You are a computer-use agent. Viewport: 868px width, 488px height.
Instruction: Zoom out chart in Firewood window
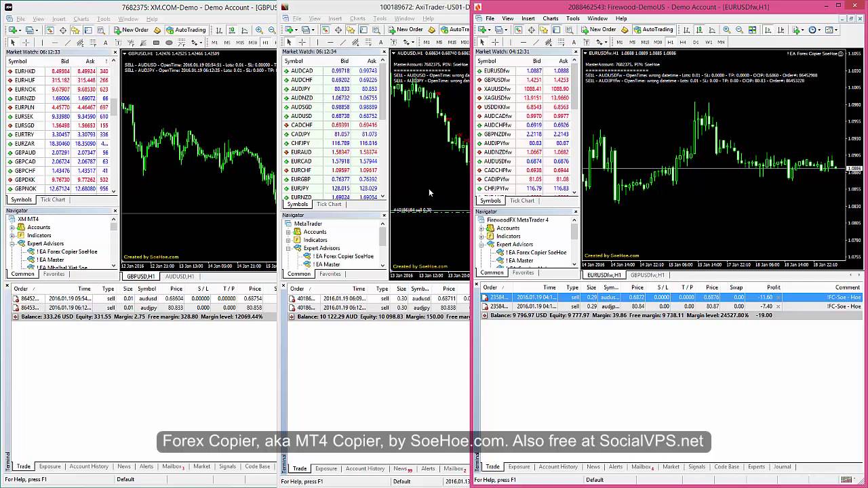(x=739, y=30)
